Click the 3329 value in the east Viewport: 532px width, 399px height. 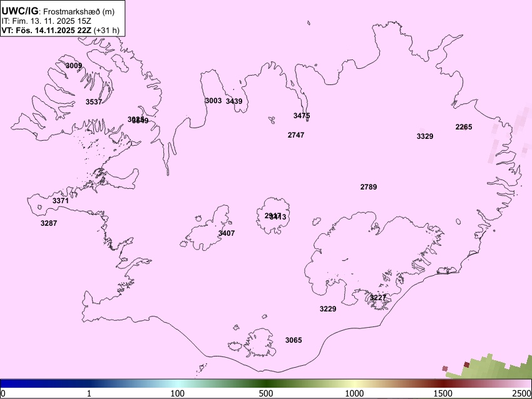(425, 136)
